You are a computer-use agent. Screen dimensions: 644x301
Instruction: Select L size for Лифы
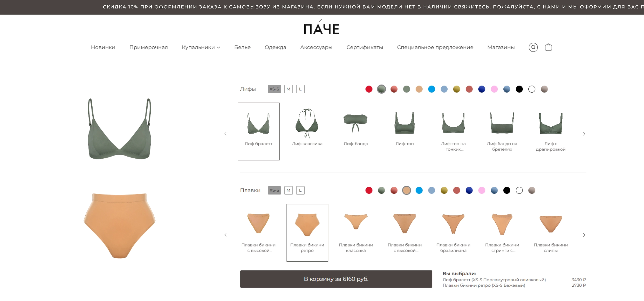(x=300, y=89)
